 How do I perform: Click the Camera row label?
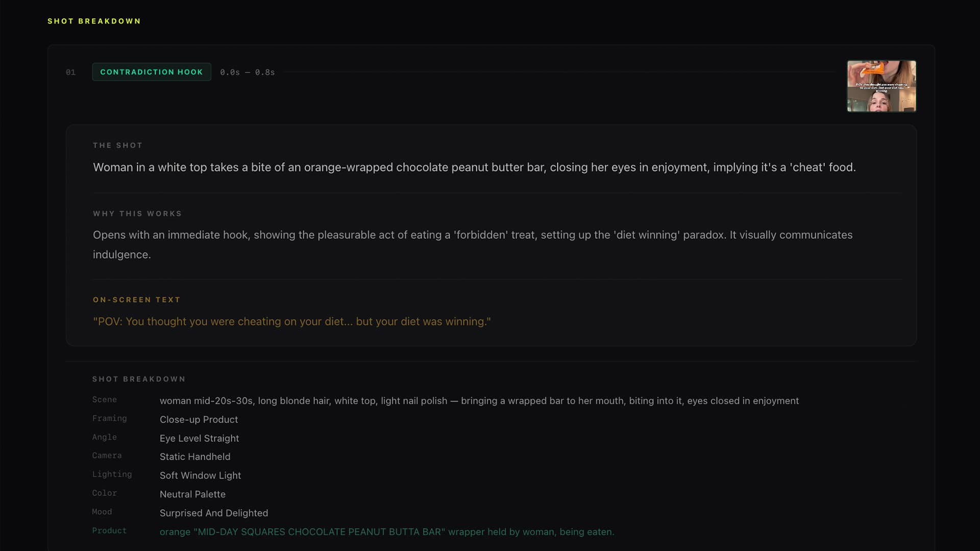pyautogui.click(x=107, y=456)
